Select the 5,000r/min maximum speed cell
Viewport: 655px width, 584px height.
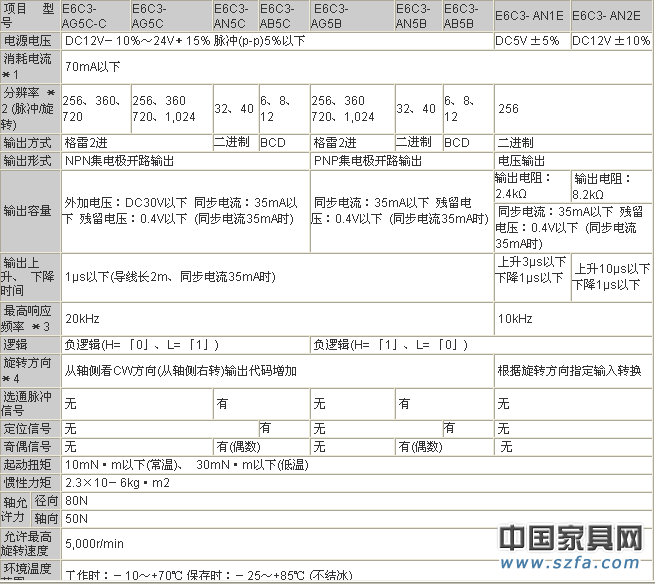(x=95, y=543)
